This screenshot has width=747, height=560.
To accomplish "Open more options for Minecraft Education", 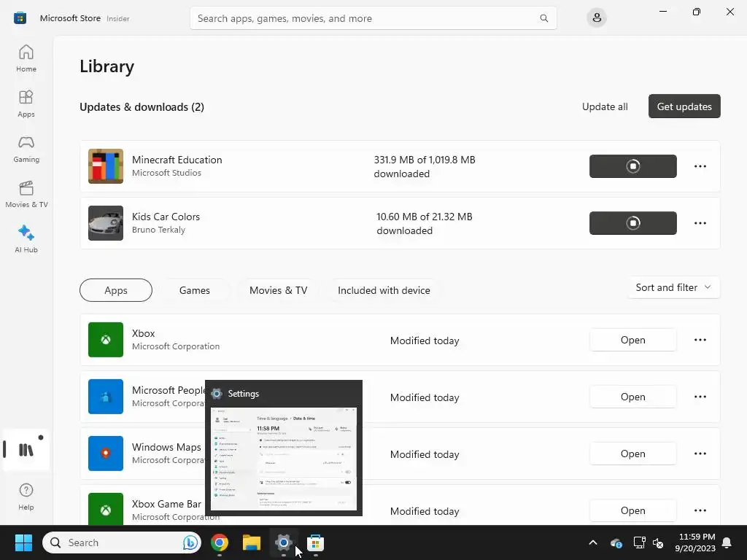I will 700,166.
